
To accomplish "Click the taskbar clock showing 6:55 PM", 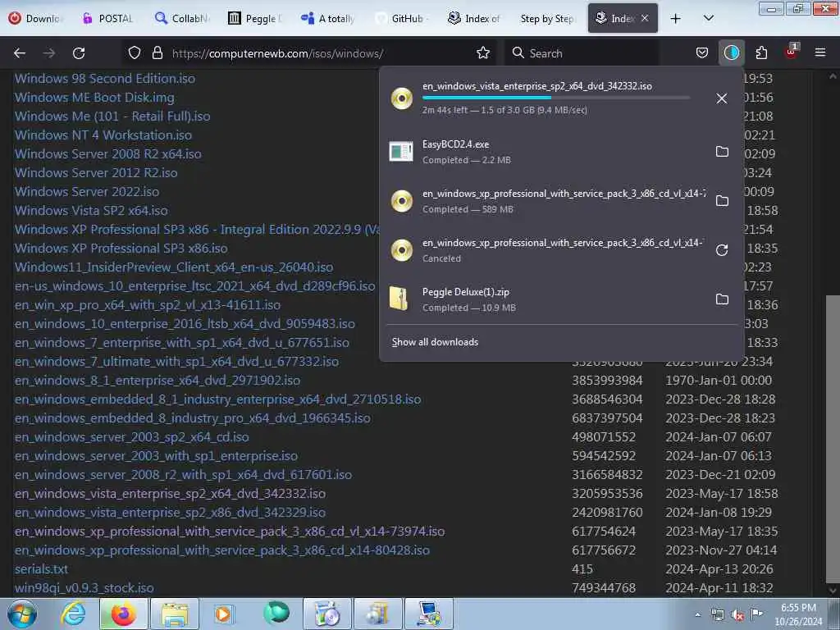I will (x=798, y=614).
